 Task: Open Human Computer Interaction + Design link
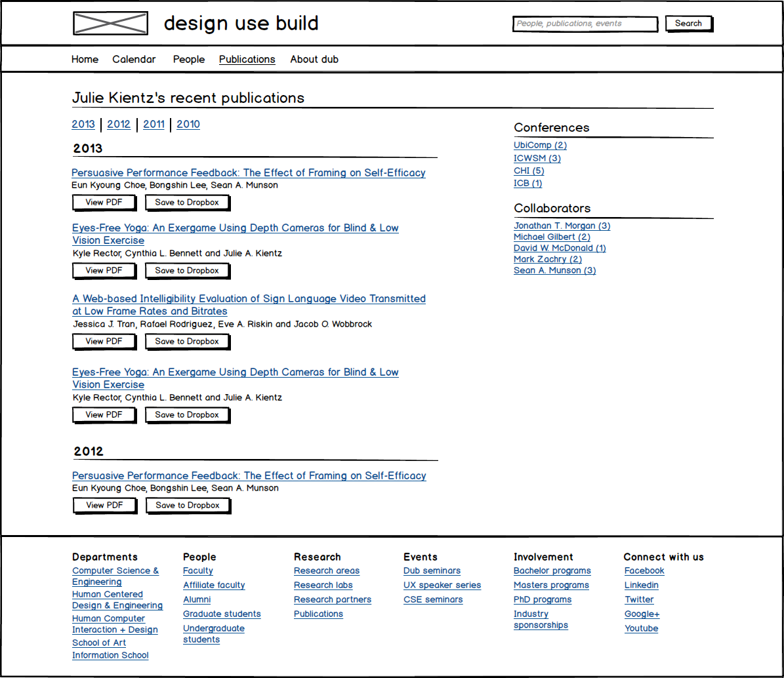(115, 624)
